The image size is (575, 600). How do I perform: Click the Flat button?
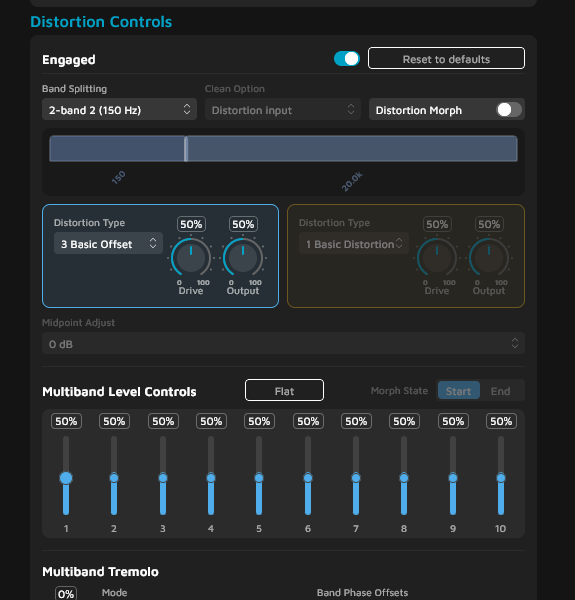(x=284, y=391)
